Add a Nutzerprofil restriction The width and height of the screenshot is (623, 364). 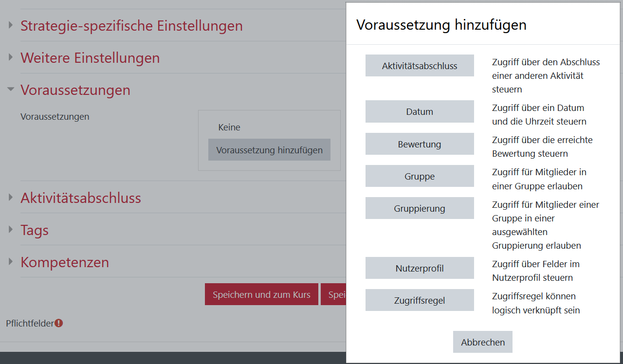pos(420,268)
